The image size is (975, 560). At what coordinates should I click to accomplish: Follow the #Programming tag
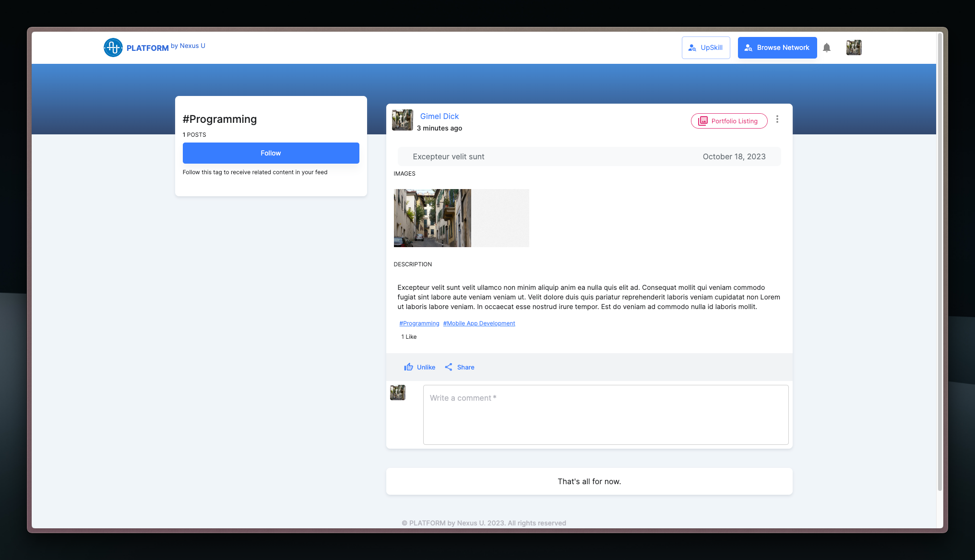(x=271, y=153)
